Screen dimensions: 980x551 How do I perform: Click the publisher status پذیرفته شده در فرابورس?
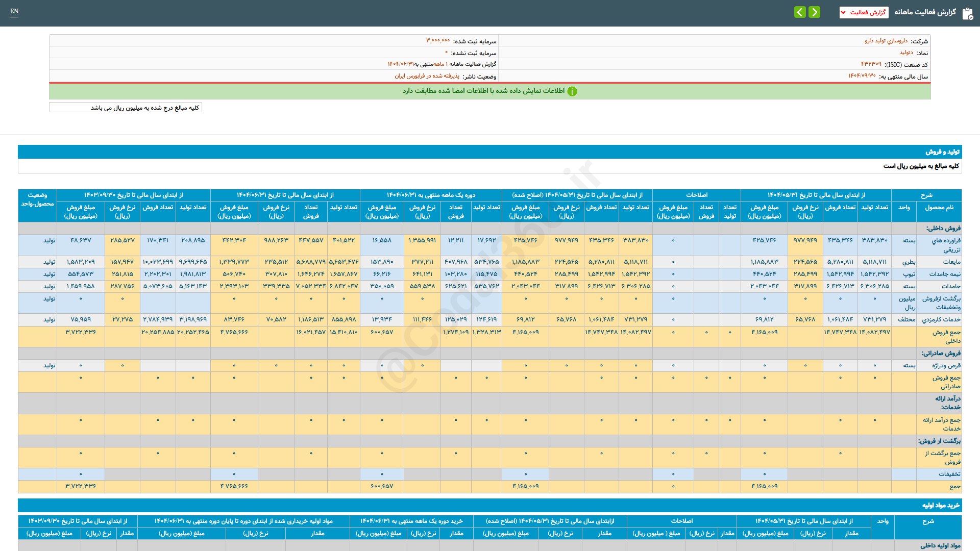tap(427, 76)
